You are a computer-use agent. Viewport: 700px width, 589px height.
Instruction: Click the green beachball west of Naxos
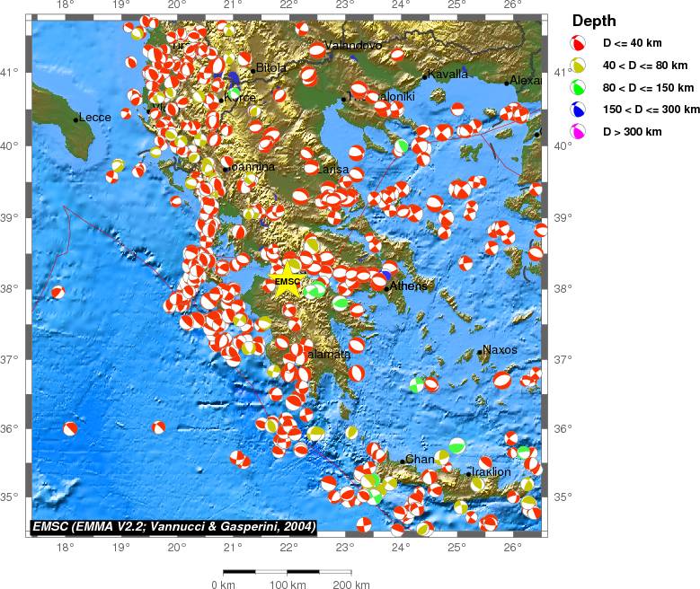417,384
